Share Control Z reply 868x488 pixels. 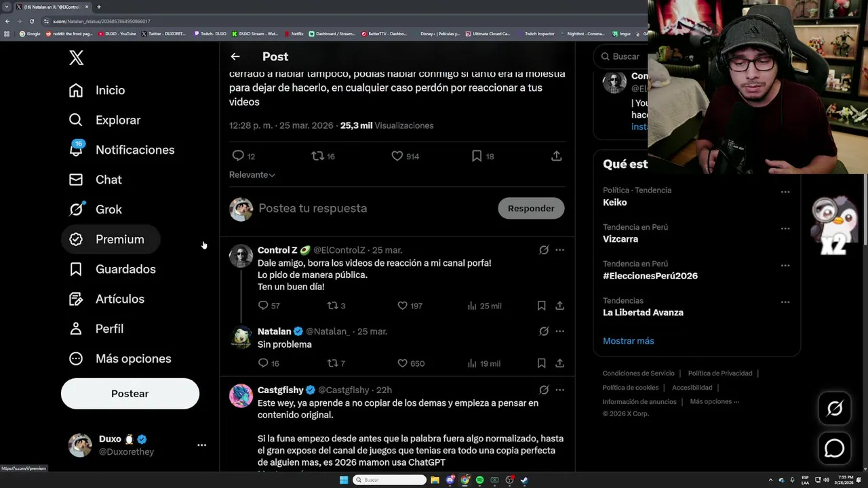click(559, 306)
